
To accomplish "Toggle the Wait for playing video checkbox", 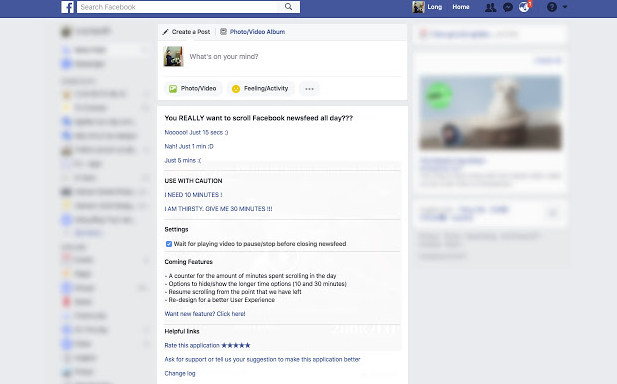I will [x=169, y=244].
